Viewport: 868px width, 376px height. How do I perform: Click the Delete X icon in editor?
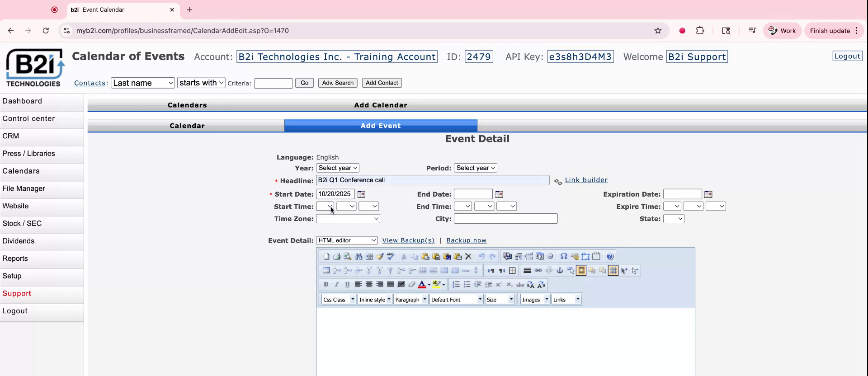pyautogui.click(x=468, y=256)
